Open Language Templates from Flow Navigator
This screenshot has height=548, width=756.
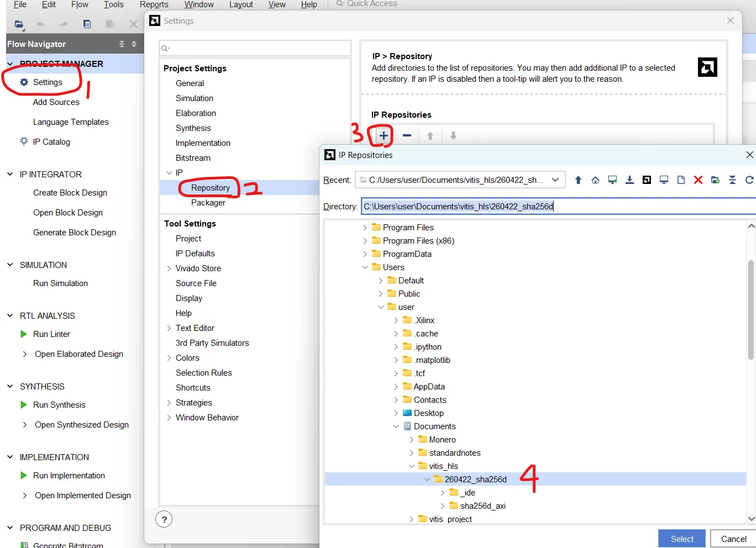tap(71, 122)
